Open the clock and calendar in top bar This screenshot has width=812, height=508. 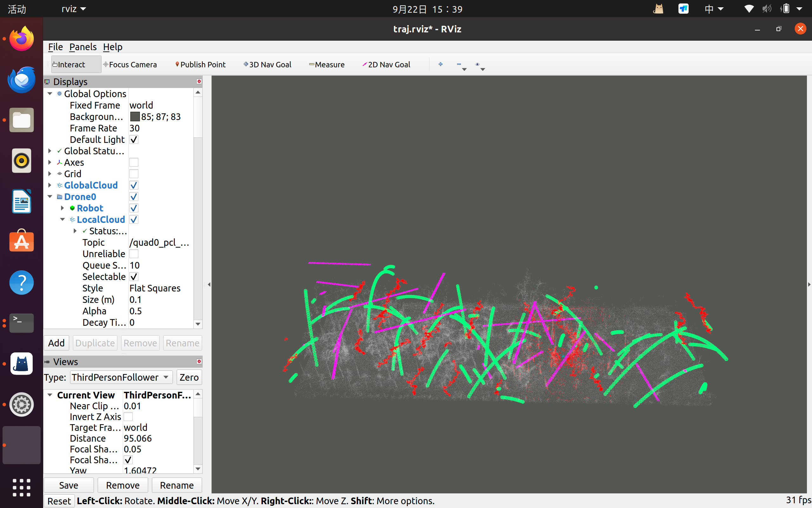[427, 9]
